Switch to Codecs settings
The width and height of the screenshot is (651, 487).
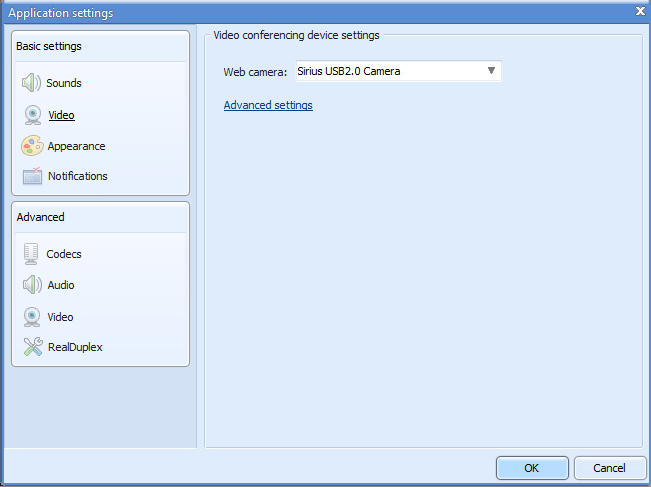pyautogui.click(x=64, y=254)
